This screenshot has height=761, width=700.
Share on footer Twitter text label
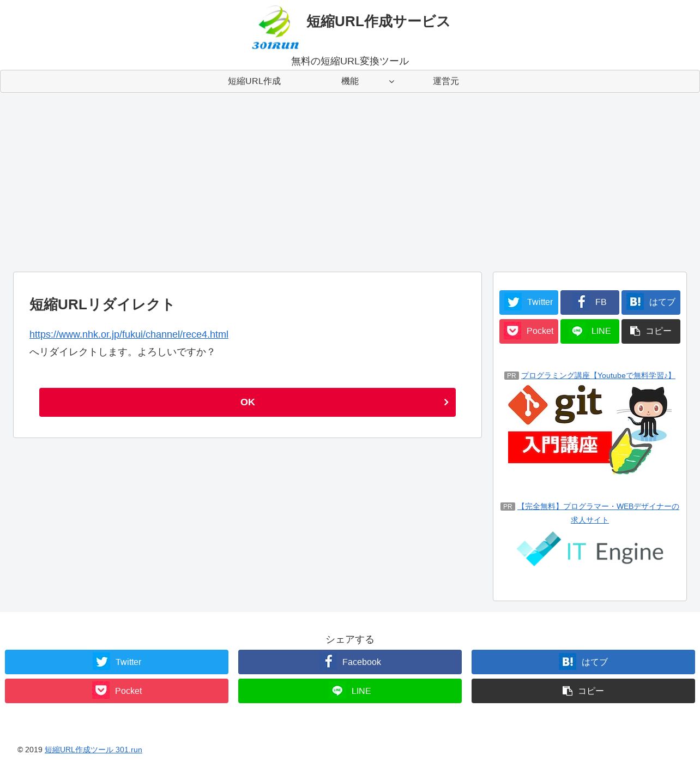(128, 662)
